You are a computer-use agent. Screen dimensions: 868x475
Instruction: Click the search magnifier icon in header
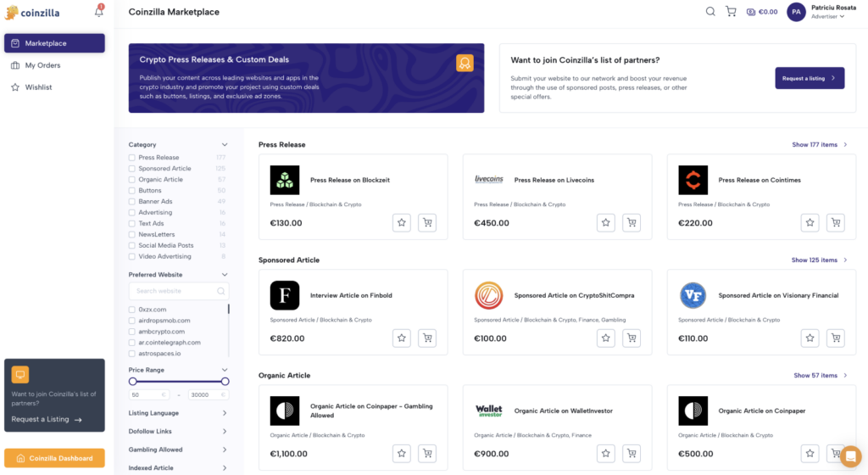[x=710, y=12]
